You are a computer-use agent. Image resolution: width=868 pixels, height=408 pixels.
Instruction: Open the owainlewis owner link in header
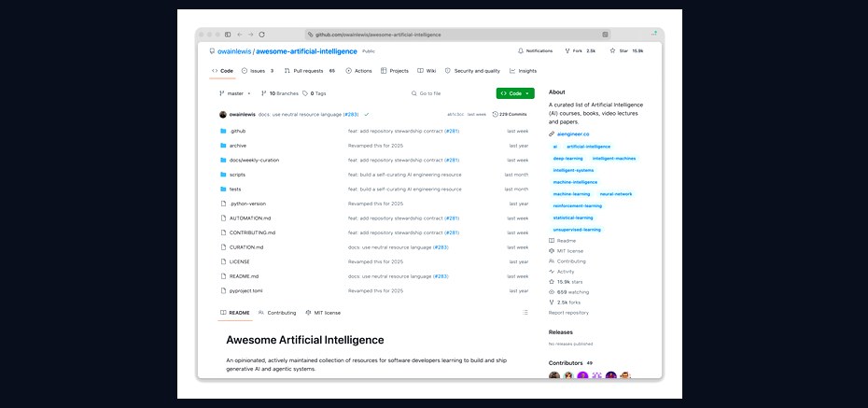pyautogui.click(x=234, y=51)
